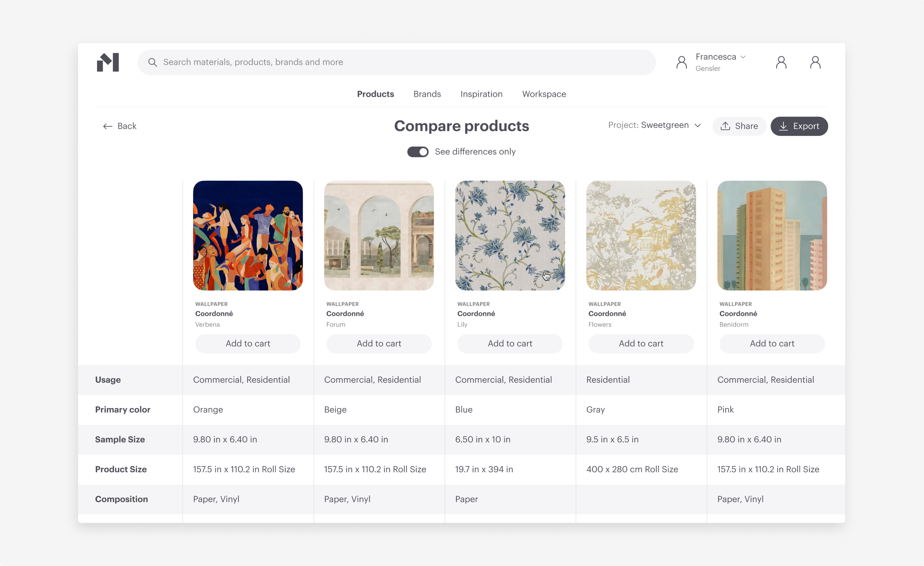This screenshot has height=566, width=924.
Task: Click the Composition row label
Action: 122,499
